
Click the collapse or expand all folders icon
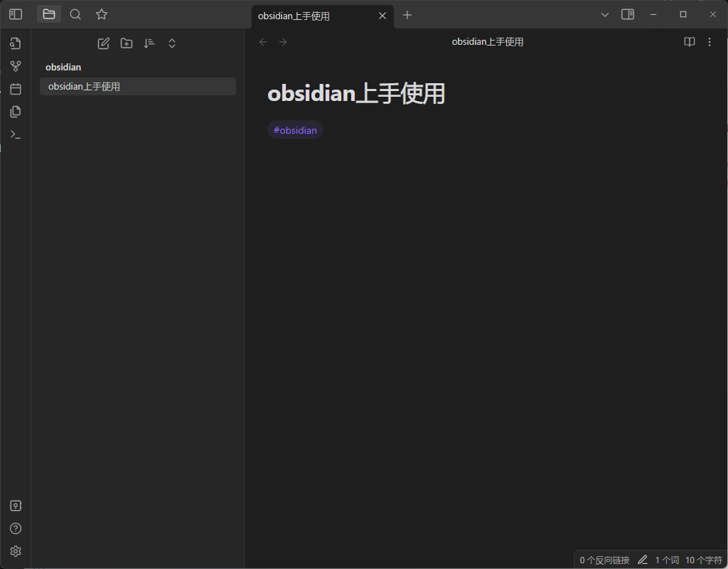coord(172,43)
